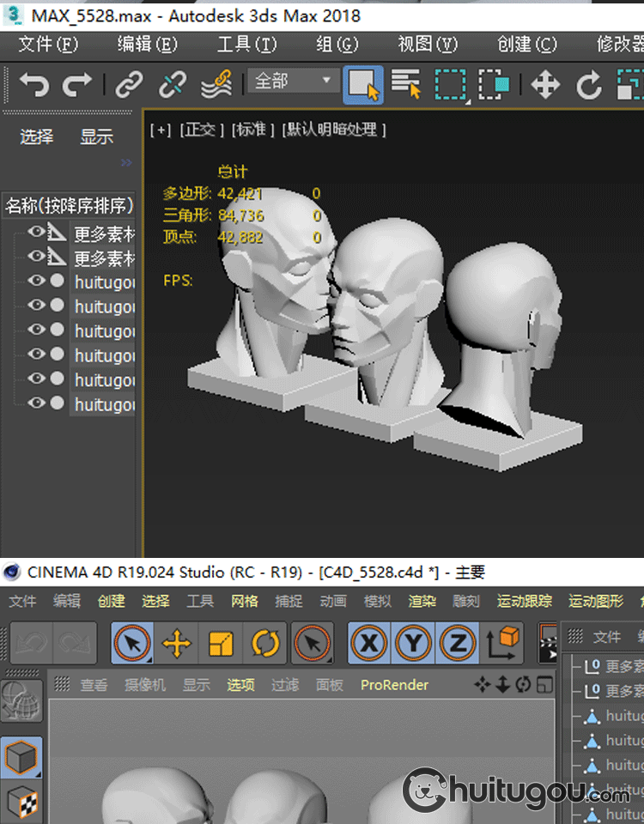644x824 pixels.
Task: Open the rectangular selection region flyout
Action: click(x=450, y=84)
